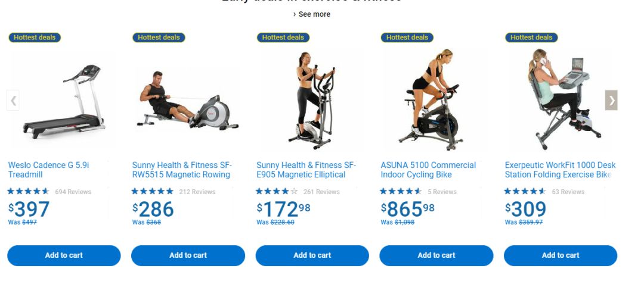Image resolution: width=644 pixels, height=287 pixels.
Task: Click the right carousel arrow
Action: (611, 100)
